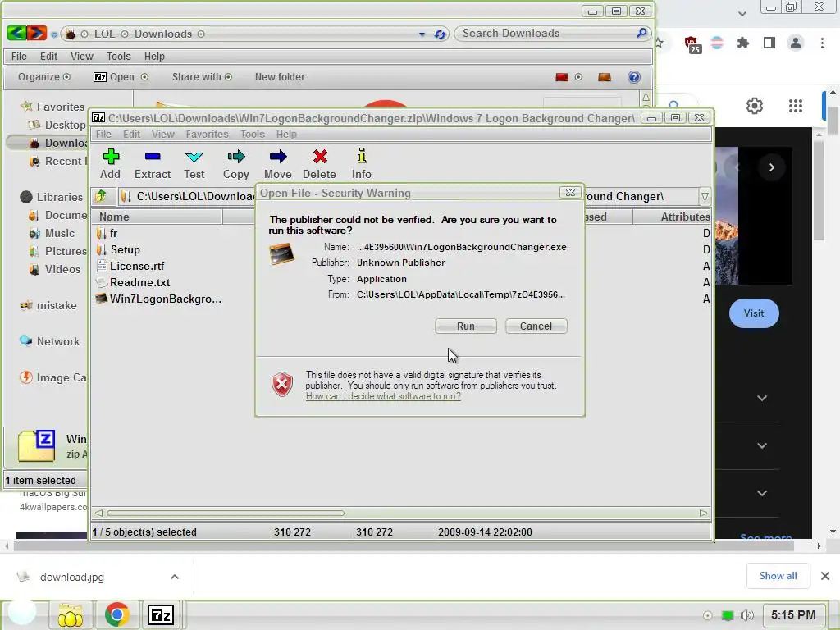Screen dimensions: 840x630
Task: Open Chrome three-dot menu
Action: click(x=822, y=43)
